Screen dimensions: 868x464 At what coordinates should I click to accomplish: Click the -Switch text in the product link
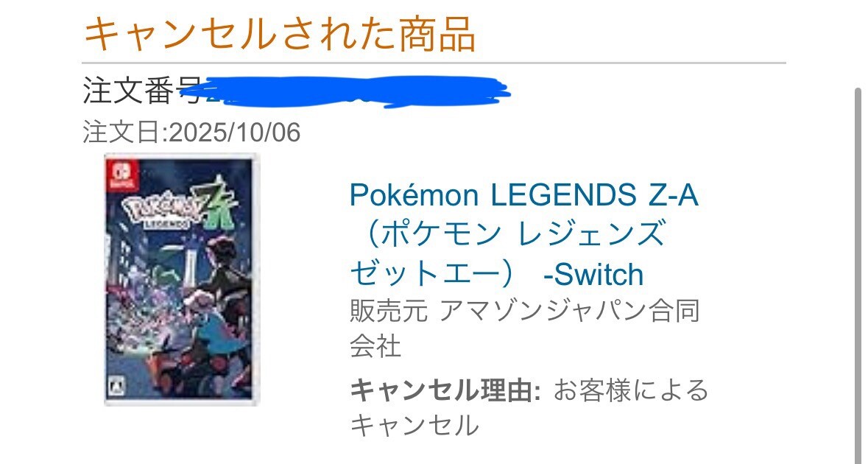pyautogui.click(x=593, y=275)
